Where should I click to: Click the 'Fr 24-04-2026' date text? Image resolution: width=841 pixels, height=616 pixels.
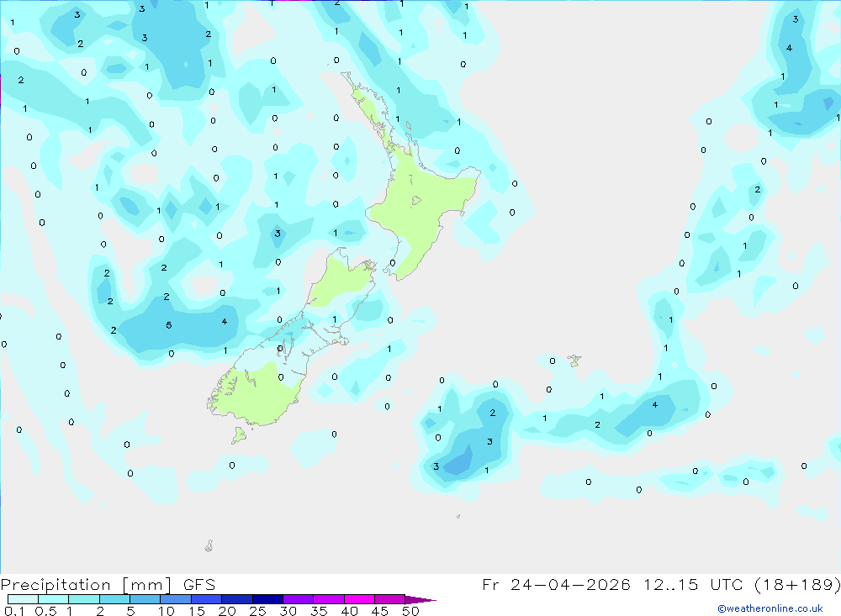coord(556,584)
